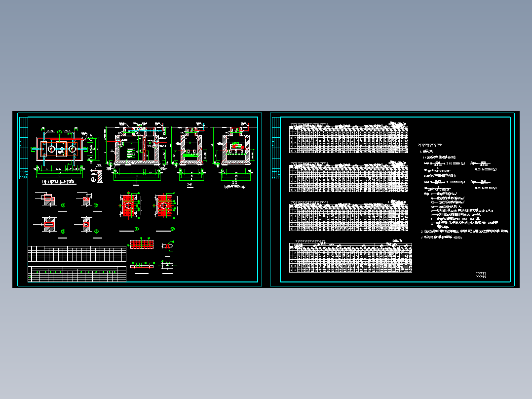Select the red rectangular rebar grid detail
The height and width of the screenshot is (399, 532).
(142, 244)
